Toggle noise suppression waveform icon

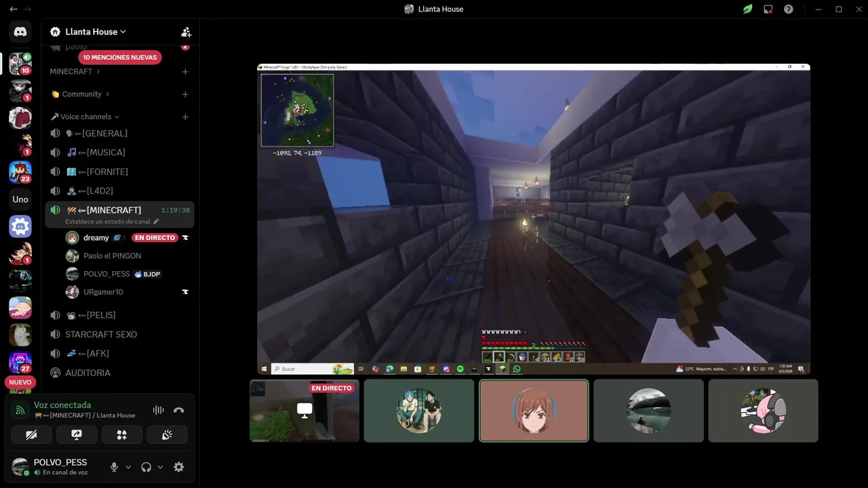tap(158, 410)
